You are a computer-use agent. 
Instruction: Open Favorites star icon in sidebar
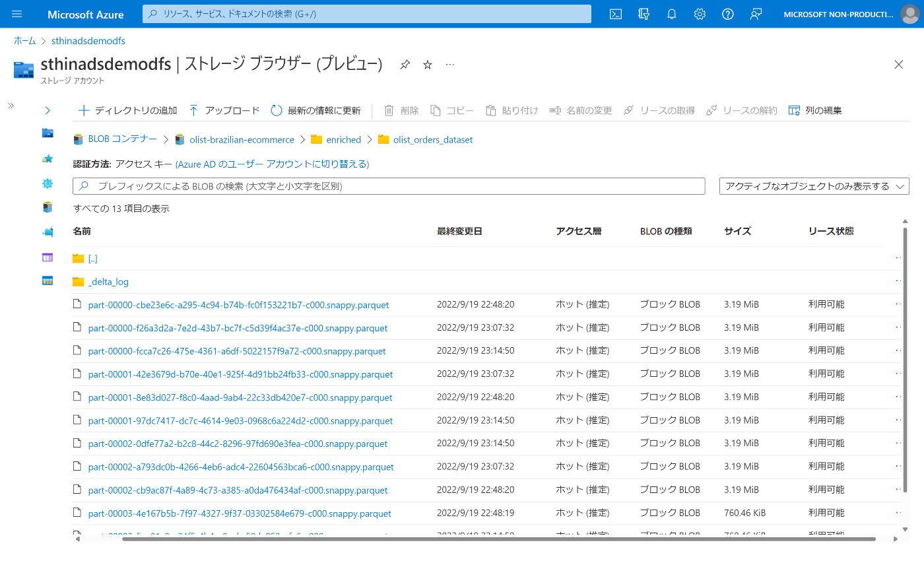(x=48, y=158)
